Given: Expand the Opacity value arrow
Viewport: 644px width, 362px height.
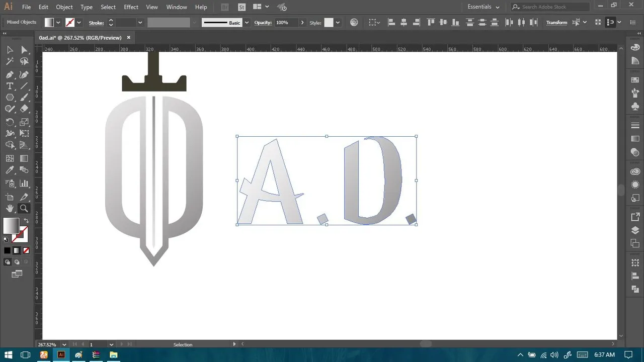Looking at the screenshot, I should coord(302,23).
